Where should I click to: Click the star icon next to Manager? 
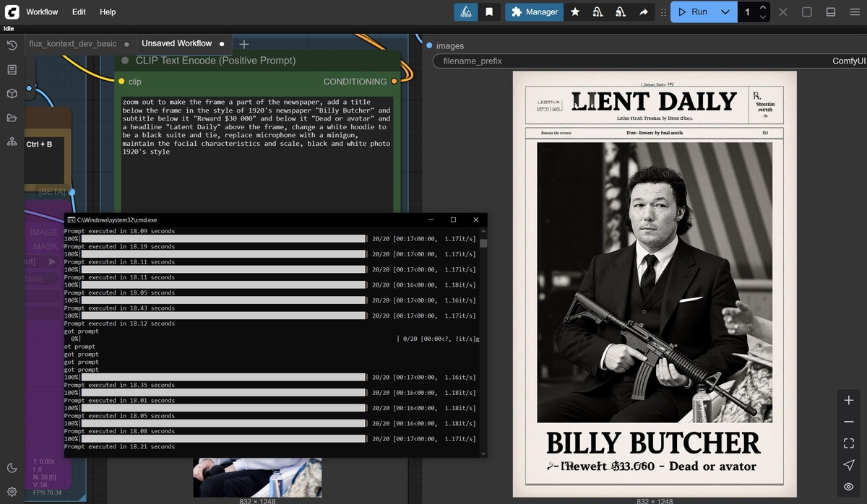[575, 12]
